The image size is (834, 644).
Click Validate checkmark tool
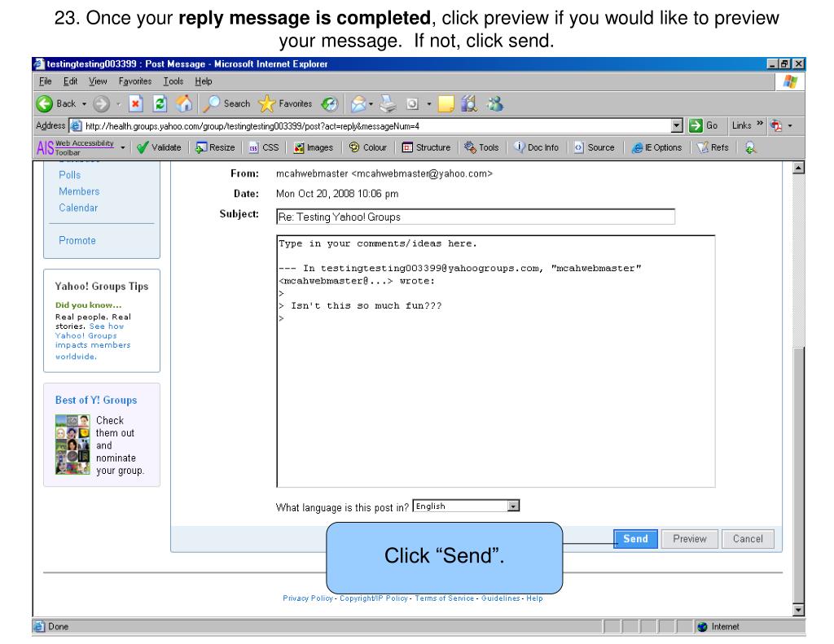point(159,147)
